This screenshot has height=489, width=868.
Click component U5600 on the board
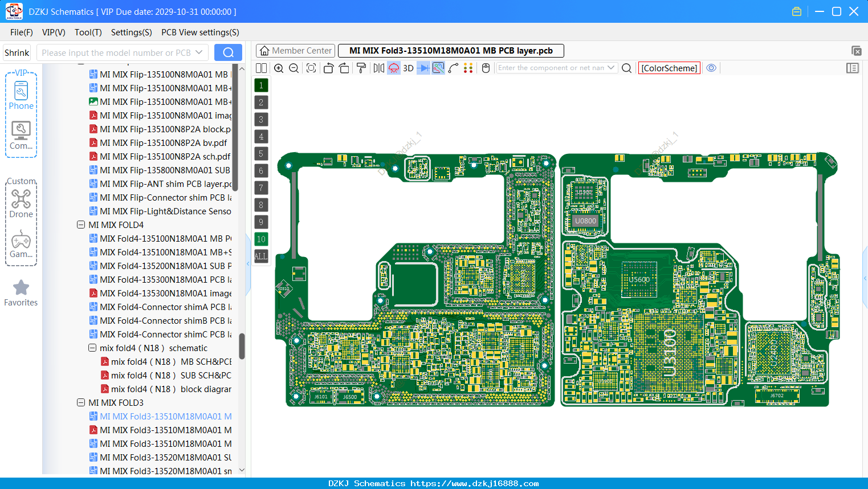click(639, 279)
